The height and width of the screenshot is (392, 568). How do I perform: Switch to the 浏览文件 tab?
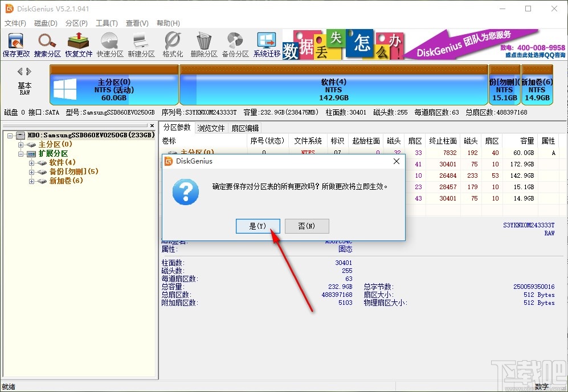[x=211, y=128]
